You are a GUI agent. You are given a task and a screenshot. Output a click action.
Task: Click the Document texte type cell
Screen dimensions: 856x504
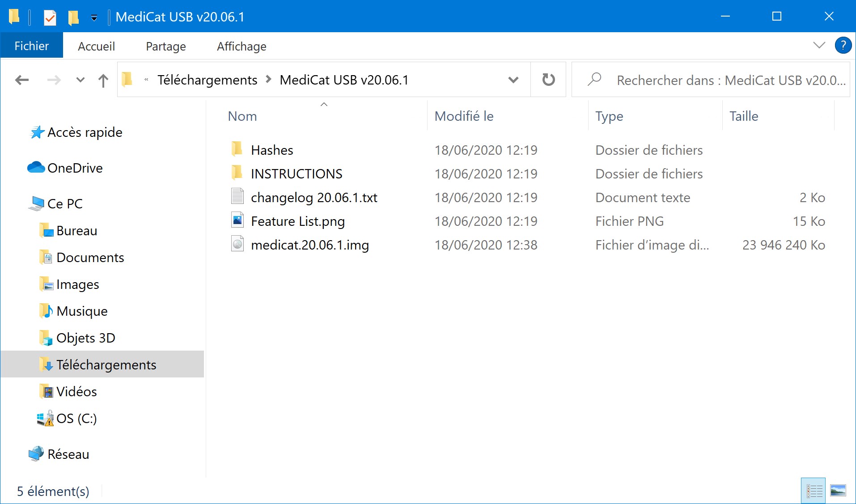pyautogui.click(x=643, y=198)
